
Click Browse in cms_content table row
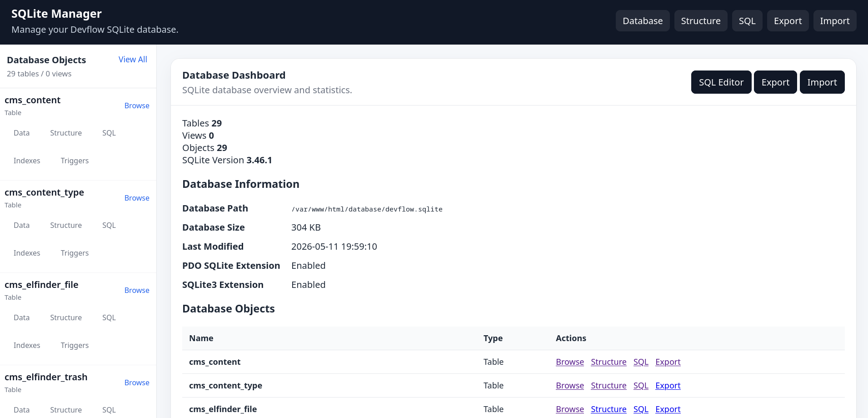[570, 362]
